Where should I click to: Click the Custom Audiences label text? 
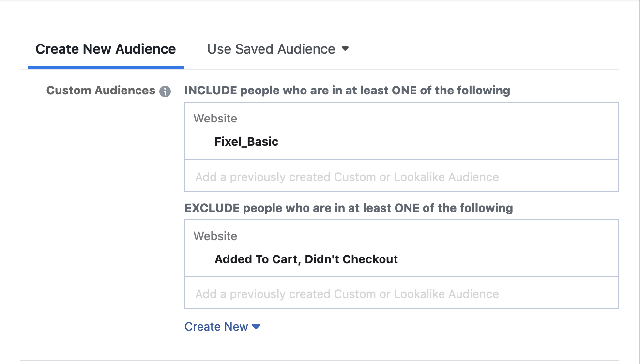(100, 91)
